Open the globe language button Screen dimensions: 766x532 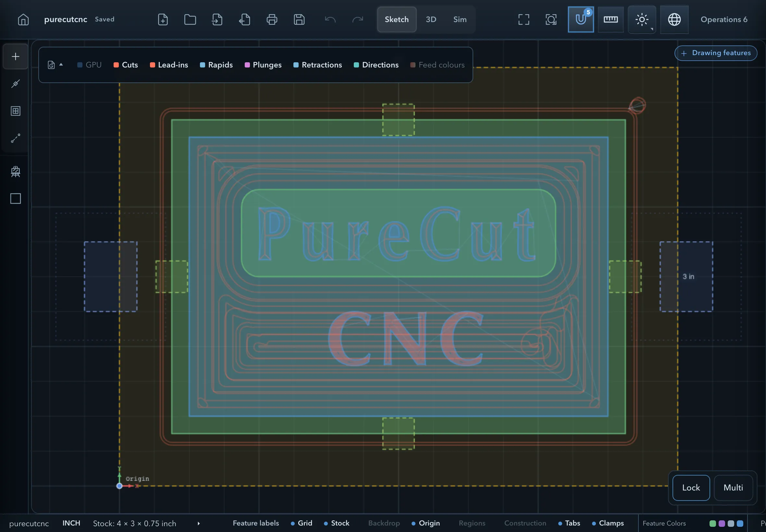pyautogui.click(x=674, y=19)
